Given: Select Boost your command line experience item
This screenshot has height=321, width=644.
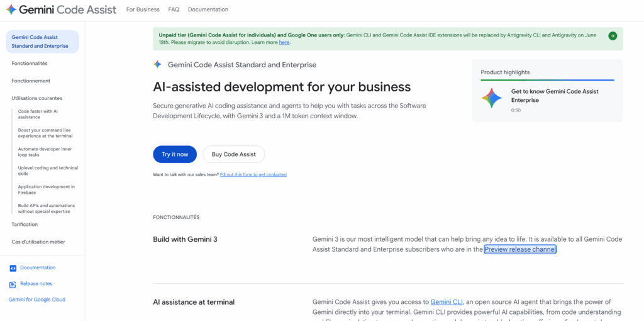Looking at the screenshot, I should [x=45, y=133].
